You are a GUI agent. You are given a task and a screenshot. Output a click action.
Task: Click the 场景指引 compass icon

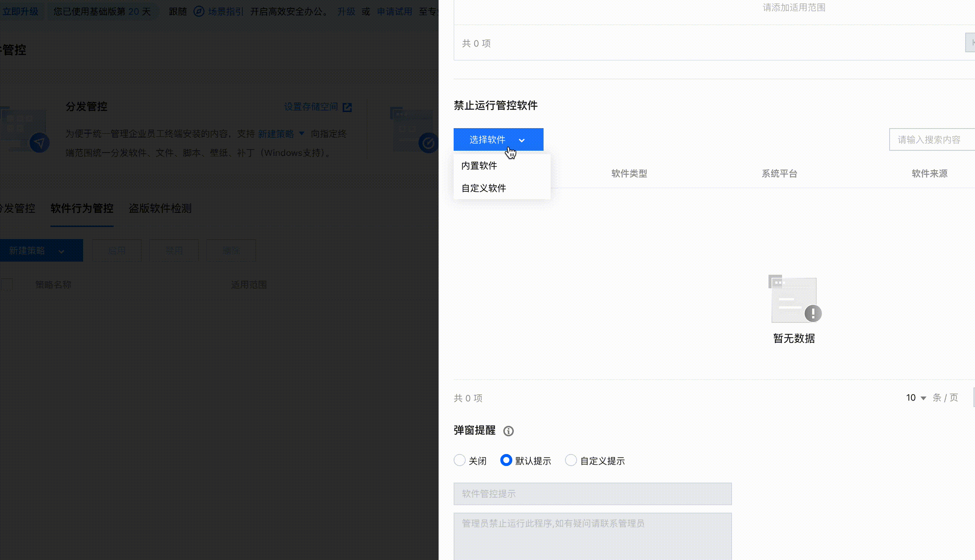(199, 12)
